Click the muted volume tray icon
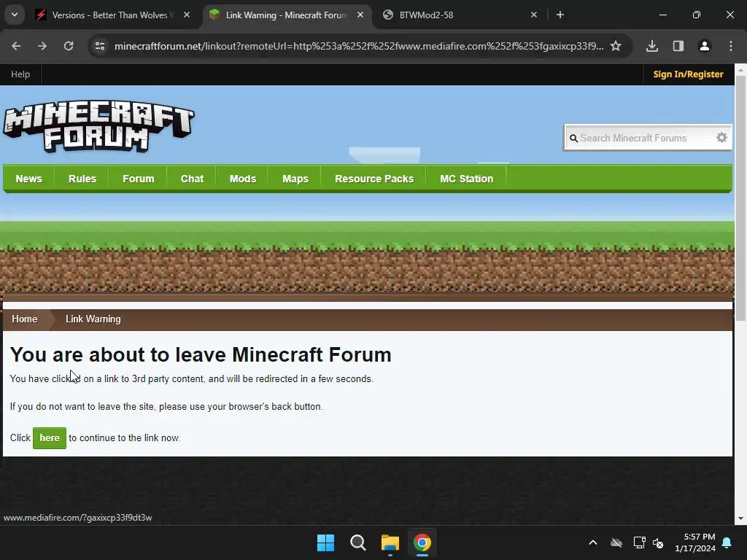The height and width of the screenshot is (560, 747). click(658, 542)
